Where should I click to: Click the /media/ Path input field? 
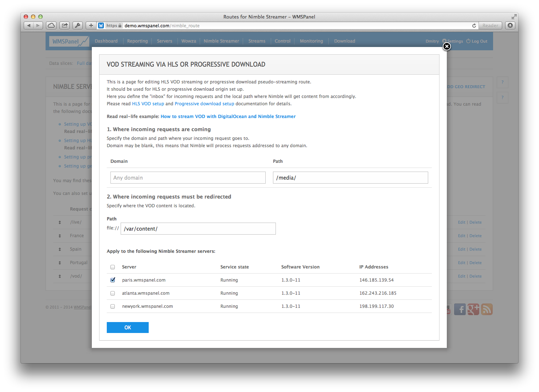click(351, 178)
